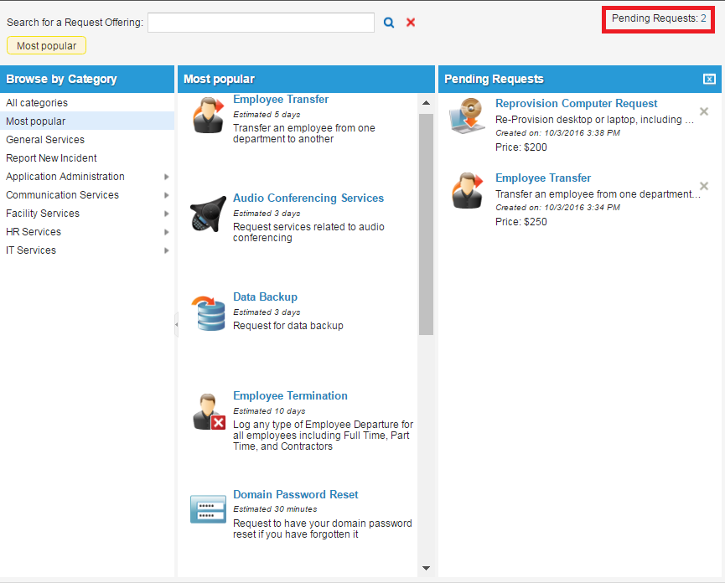
Task: Collapse the category sidebar using splitter handle
Action: point(176,325)
